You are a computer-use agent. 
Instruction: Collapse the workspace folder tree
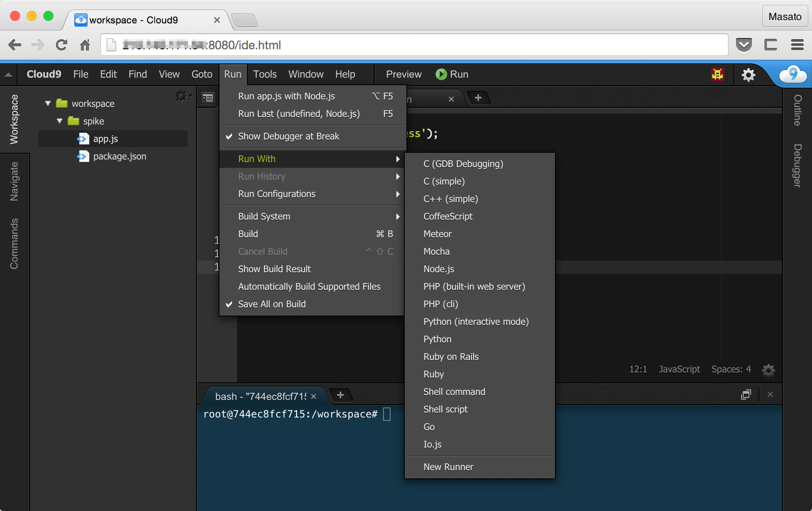pyautogui.click(x=48, y=103)
